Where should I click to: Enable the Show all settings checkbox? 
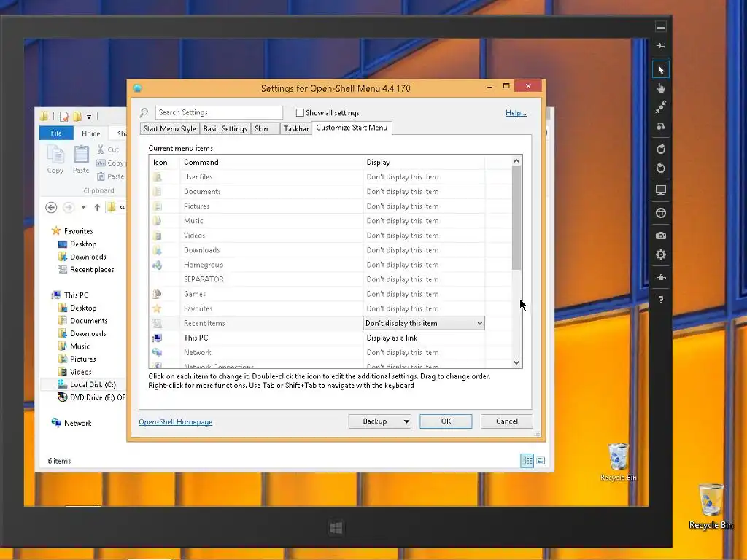click(300, 113)
